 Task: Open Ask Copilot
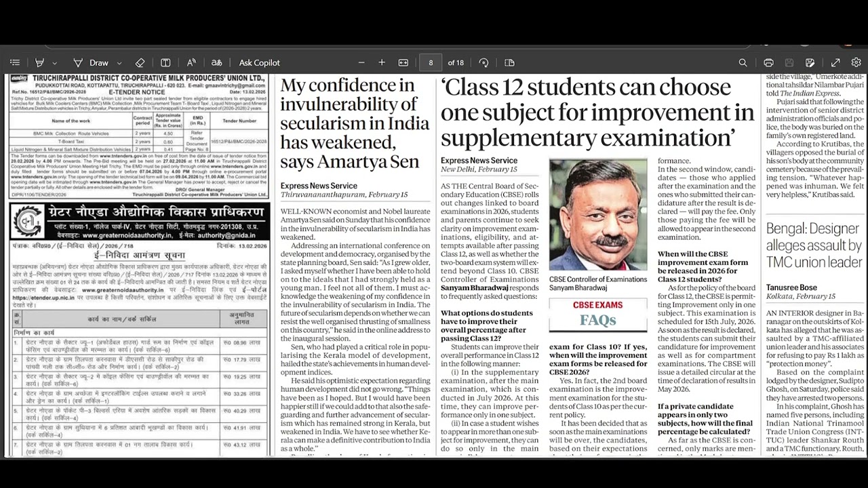click(x=259, y=62)
